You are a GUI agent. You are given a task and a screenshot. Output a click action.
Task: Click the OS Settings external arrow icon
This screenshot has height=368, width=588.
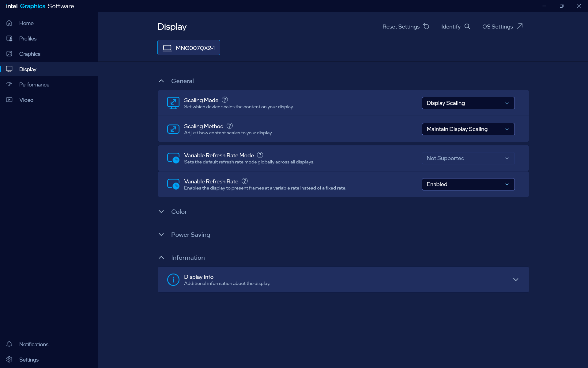pyautogui.click(x=520, y=26)
